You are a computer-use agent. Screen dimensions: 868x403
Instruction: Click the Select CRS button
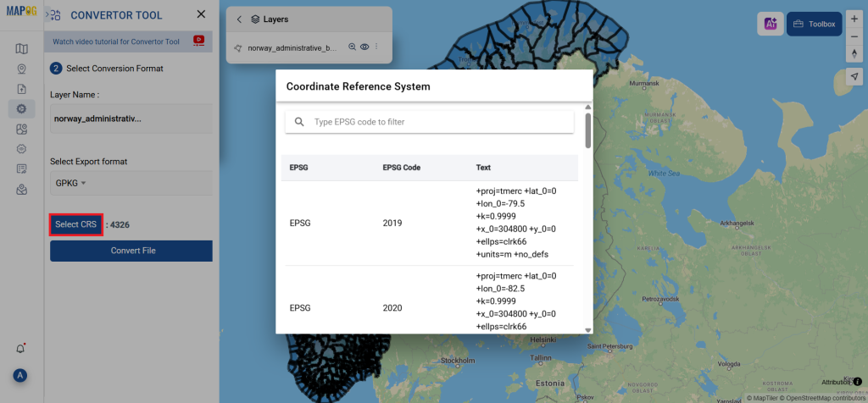76,224
